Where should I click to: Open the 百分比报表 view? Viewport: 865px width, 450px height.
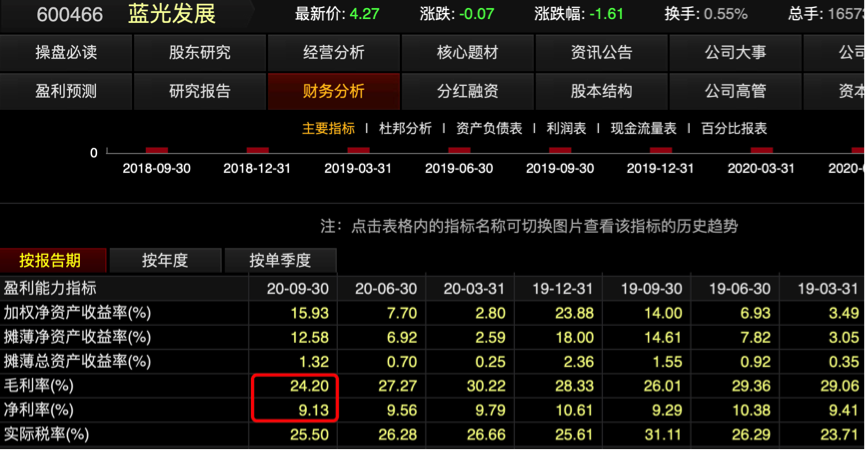(x=734, y=128)
